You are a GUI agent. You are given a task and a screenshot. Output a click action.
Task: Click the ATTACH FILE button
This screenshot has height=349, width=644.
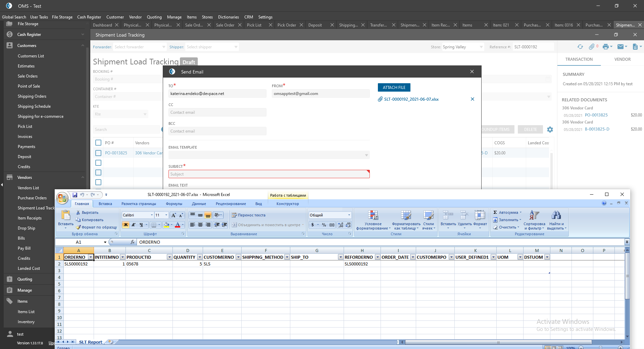[394, 88]
